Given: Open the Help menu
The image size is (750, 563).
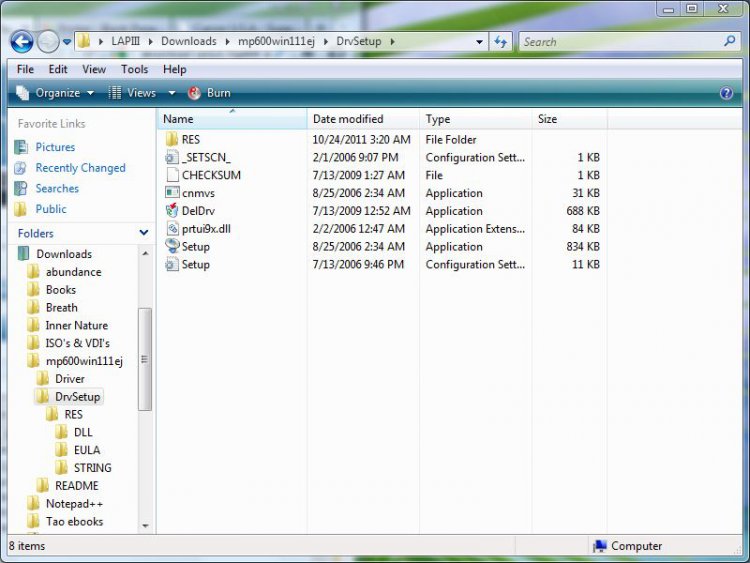Looking at the screenshot, I should coord(174,69).
